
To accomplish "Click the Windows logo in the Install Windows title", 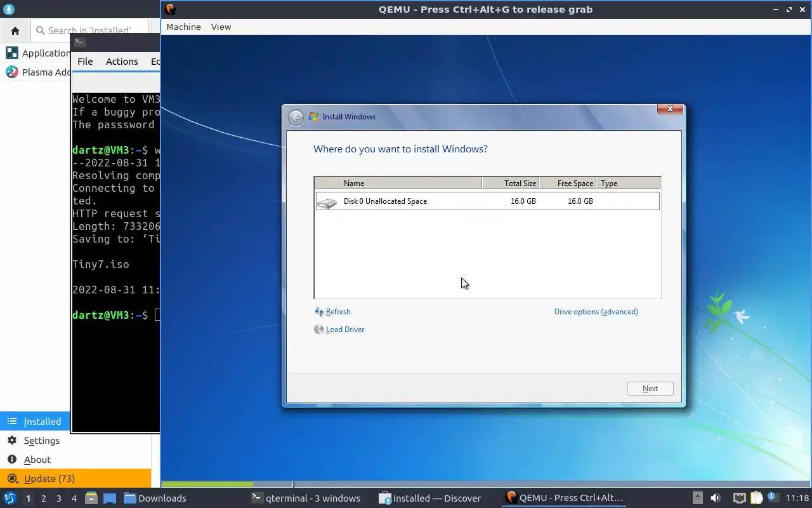I will (x=313, y=117).
